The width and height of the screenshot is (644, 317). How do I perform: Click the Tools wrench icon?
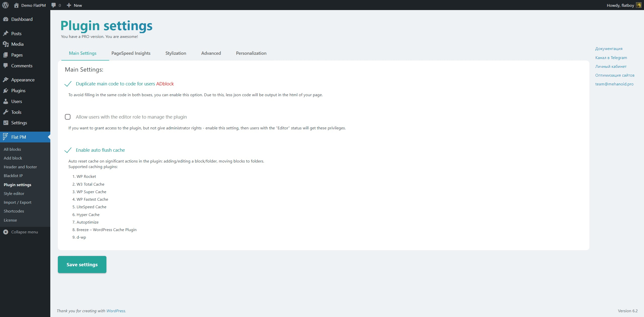coord(6,112)
